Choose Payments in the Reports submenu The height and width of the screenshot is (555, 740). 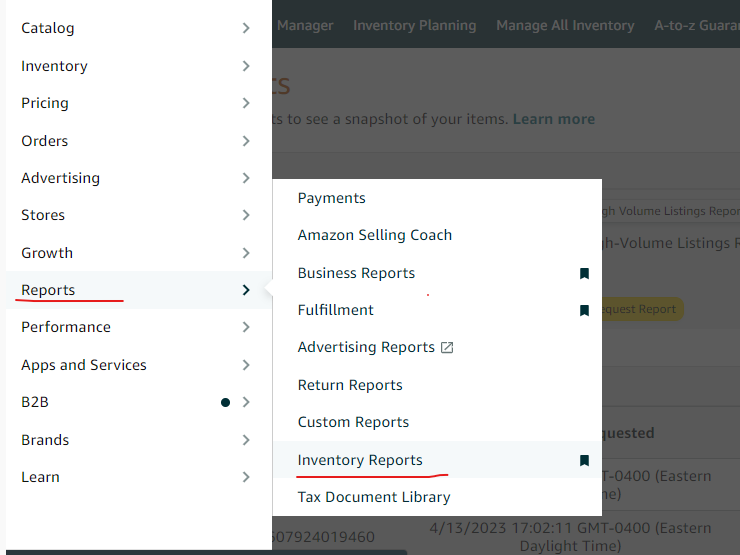coord(331,198)
